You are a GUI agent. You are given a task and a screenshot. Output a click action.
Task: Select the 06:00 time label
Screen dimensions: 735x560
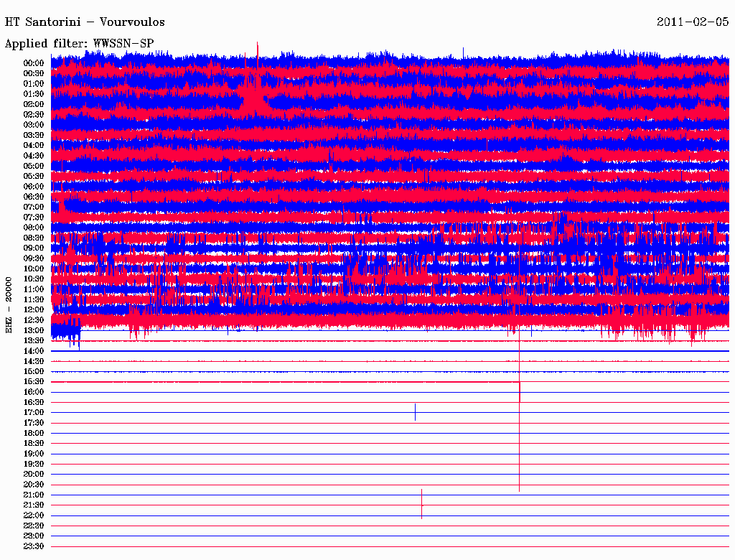pos(34,187)
